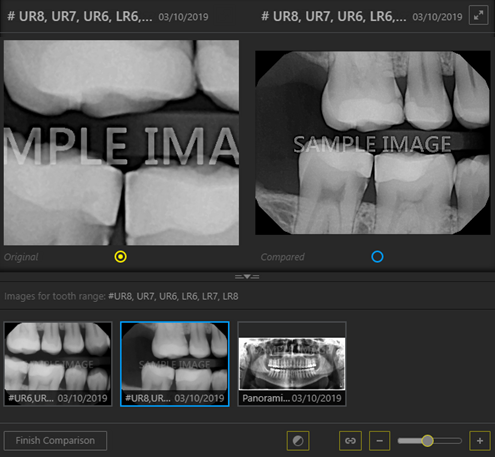Click the Original zoomed x-ray image

(121, 143)
